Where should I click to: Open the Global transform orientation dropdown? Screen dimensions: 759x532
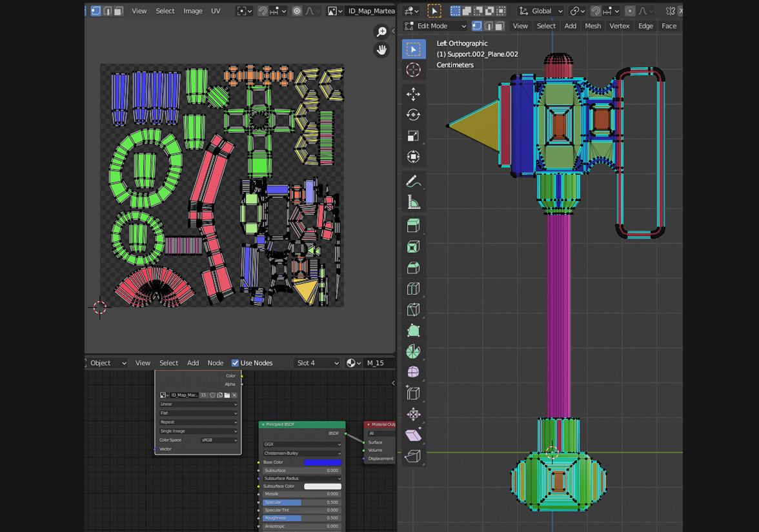click(541, 11)
